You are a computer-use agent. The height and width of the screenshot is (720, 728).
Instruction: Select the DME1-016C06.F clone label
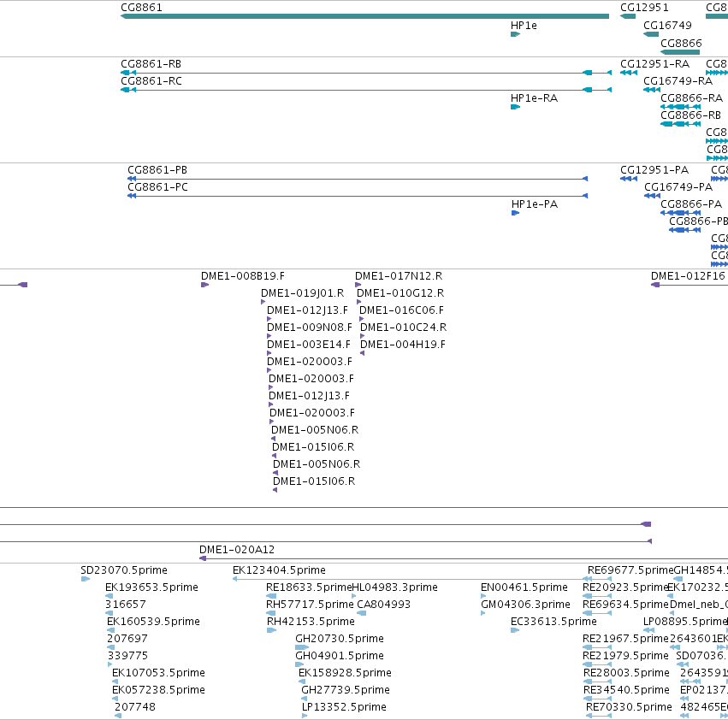point(401,310)
